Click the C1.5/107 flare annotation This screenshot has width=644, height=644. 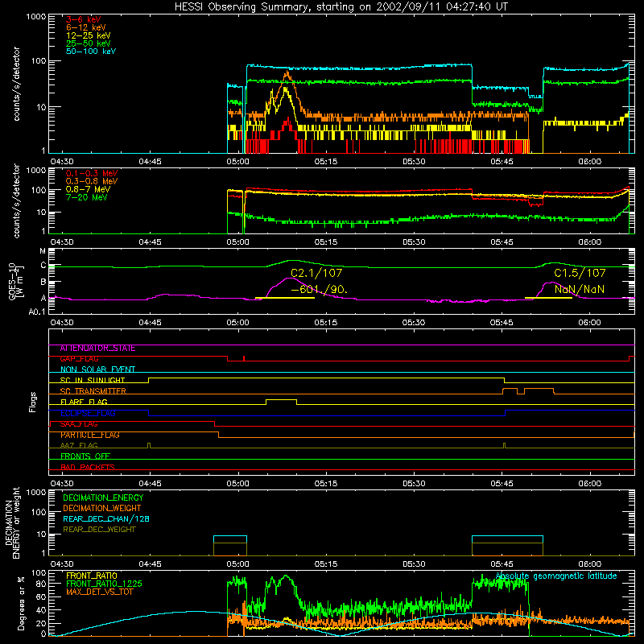[580, 273]
